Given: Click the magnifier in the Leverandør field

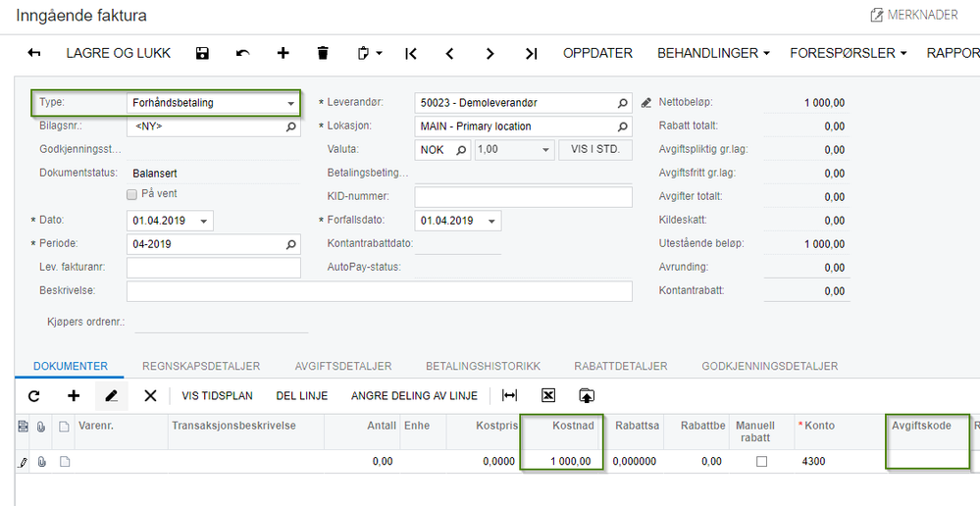Looking at the screenshot, I should click(622, 102).
